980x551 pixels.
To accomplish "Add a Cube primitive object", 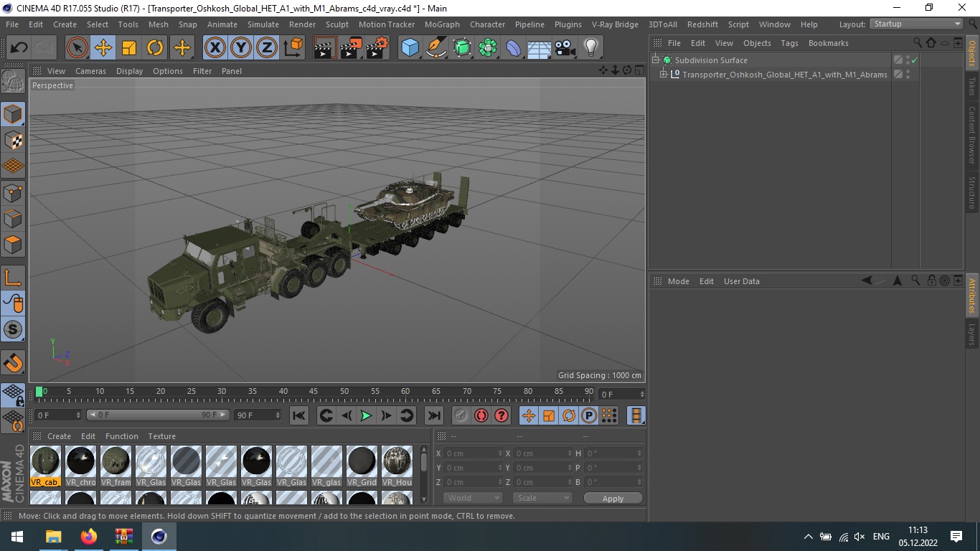I will tap(410, 48).
